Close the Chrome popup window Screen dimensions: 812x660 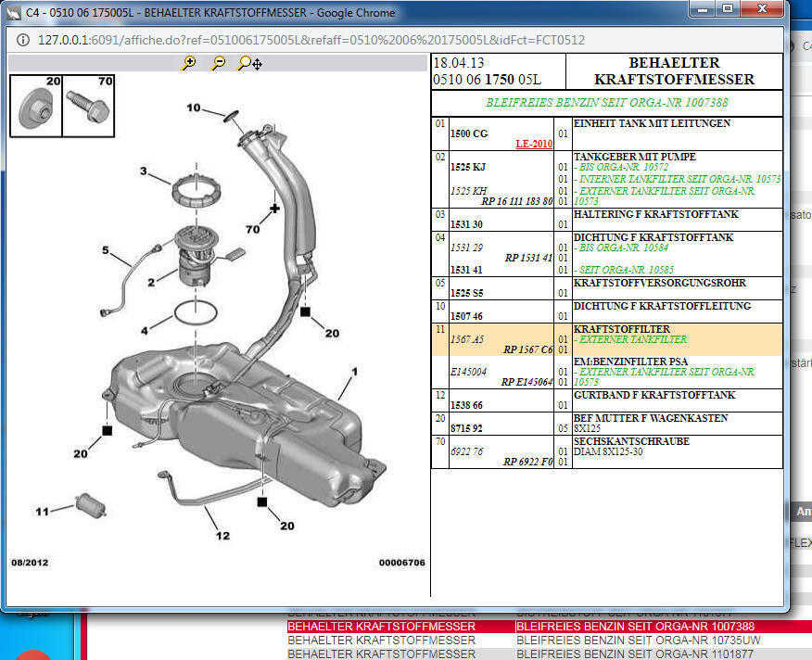(762, 9)
